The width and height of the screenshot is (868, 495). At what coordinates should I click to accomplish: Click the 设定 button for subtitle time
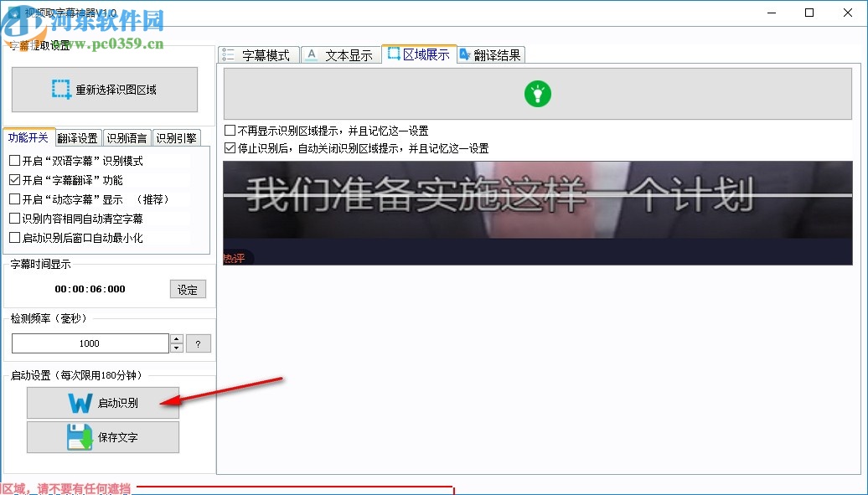point(187,288)
